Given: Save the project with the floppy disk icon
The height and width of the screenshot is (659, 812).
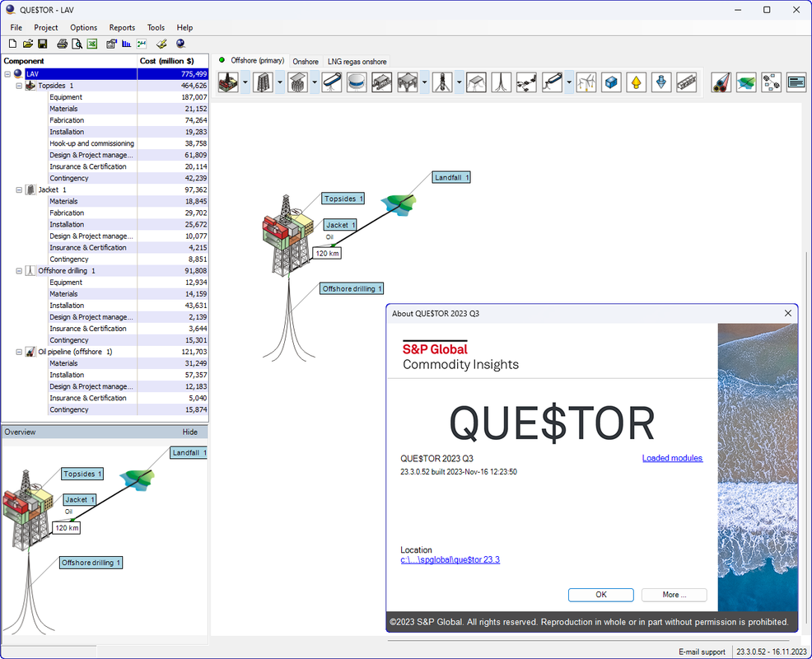Looking at the screenshot, I should click(x=43, y=44).
